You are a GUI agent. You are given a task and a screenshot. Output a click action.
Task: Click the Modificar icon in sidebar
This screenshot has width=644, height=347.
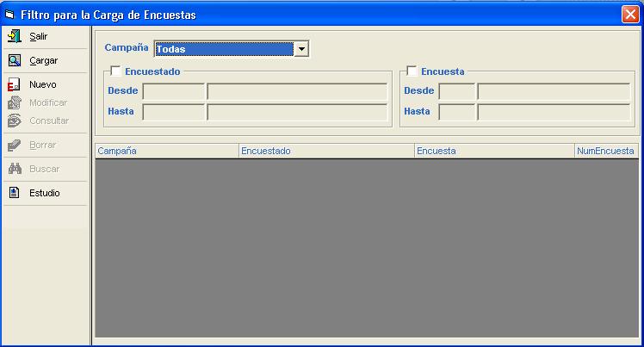[15, 102]
